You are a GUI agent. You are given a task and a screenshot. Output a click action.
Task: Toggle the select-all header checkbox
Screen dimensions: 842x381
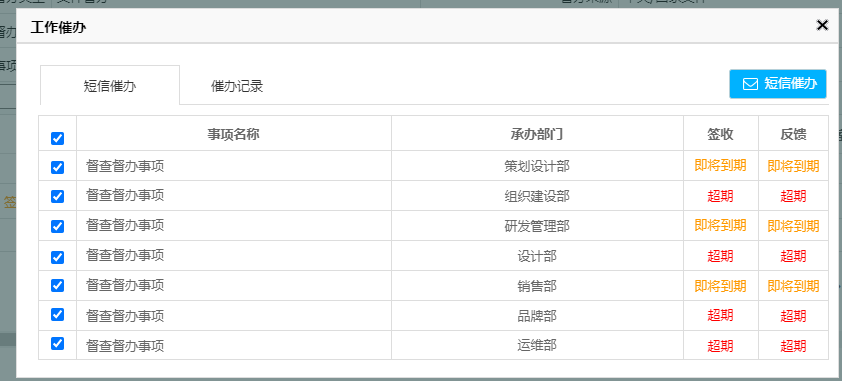57,138
